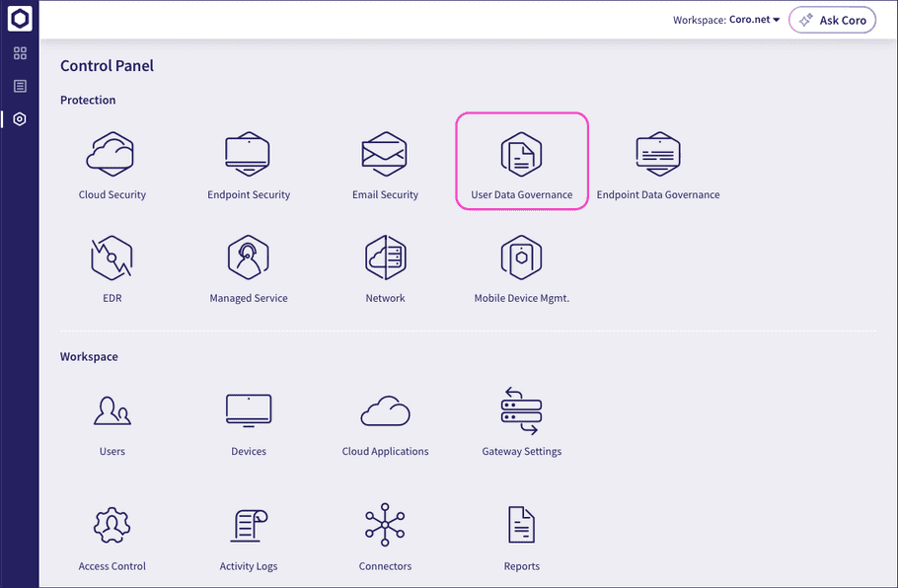Select the Control Panel hexagon icon in sidebar
The image size is (898, 588).
(x=20, y=119)
